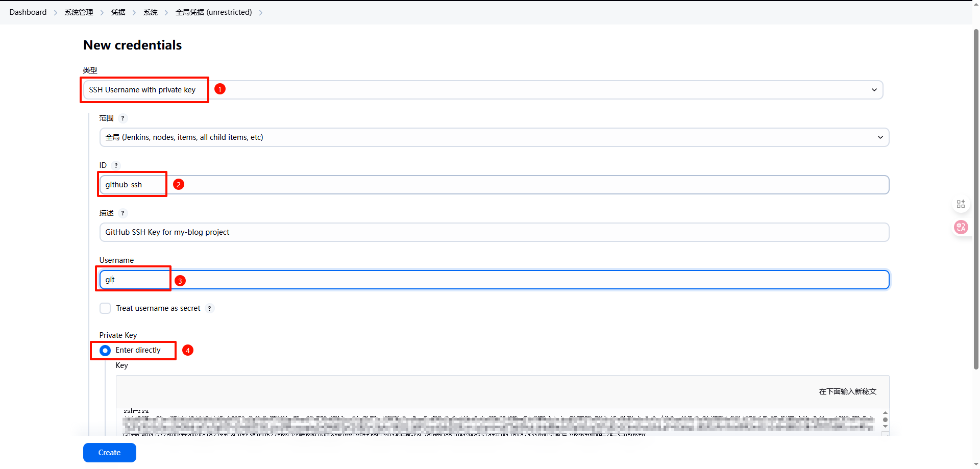Open 系统管理 breadcrumb item
980x469 pixels.
coord(79,12)
